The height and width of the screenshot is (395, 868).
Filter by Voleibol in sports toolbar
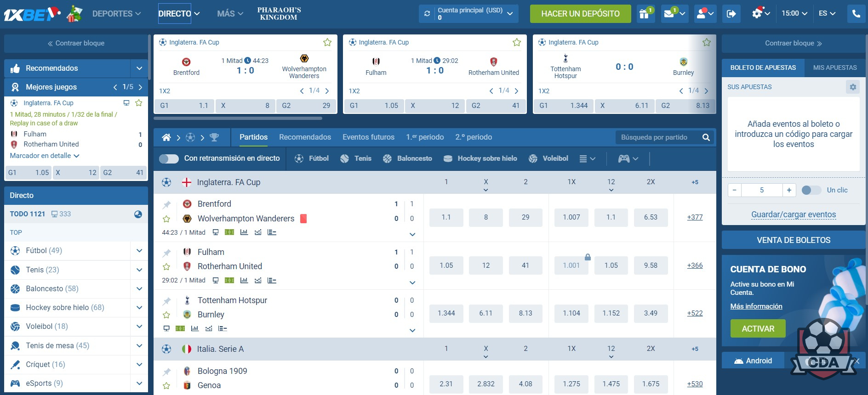click(548, 158)
